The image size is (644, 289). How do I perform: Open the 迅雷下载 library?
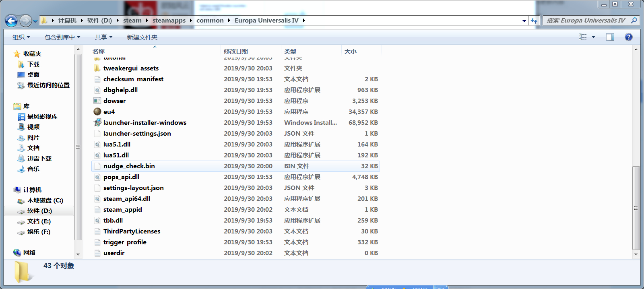coord(35,159)
